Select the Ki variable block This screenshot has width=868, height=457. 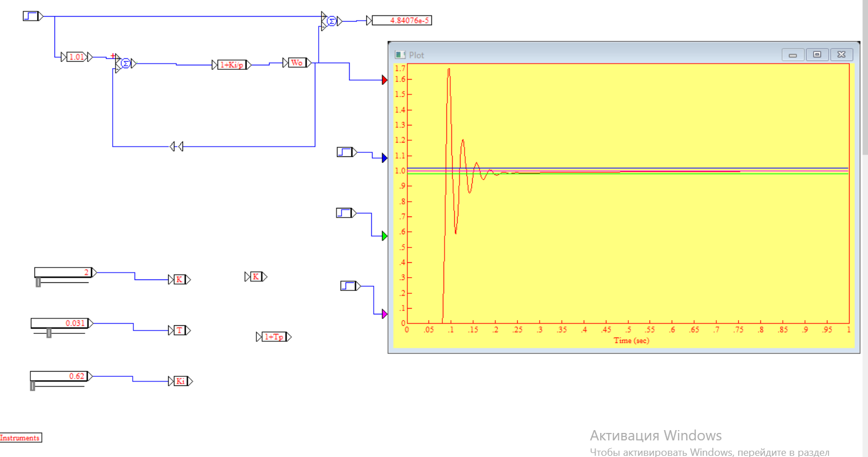[x=181, y=381]
